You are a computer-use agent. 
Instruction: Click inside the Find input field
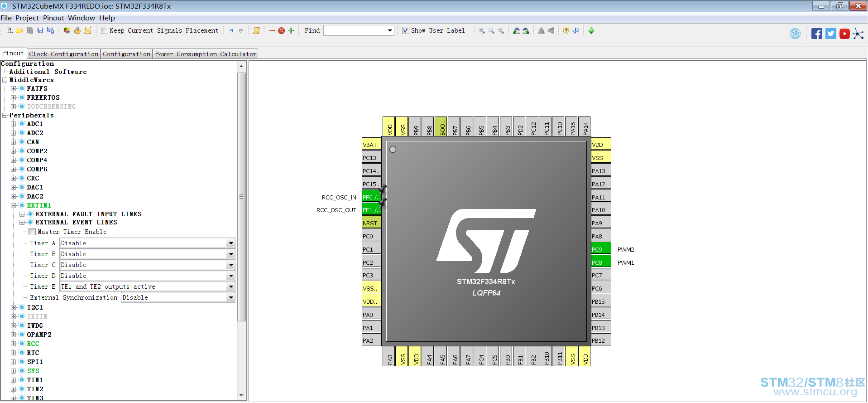pos(355,30)
